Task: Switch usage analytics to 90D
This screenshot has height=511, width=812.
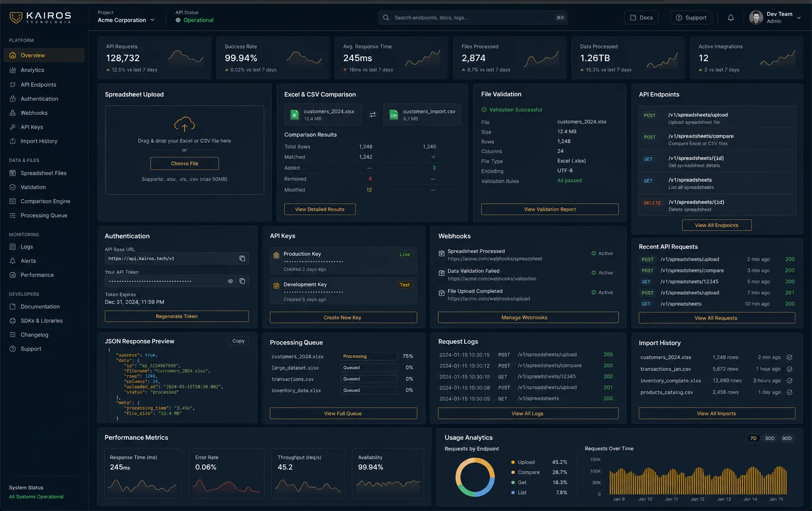Action: pyautogui.click(x=787, y=438)
